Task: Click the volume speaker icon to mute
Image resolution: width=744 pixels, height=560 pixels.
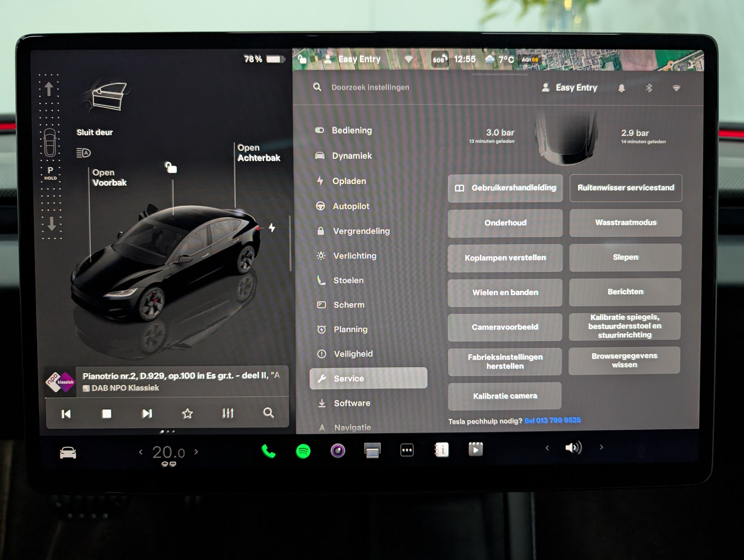Action: tap(573, 448)
